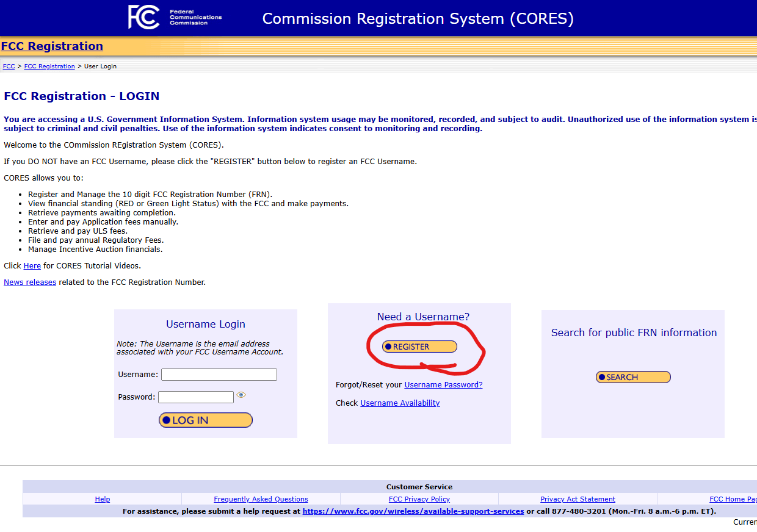Open the FCC Privacy Policy link

pyautogui.click(x=419, y=499)
